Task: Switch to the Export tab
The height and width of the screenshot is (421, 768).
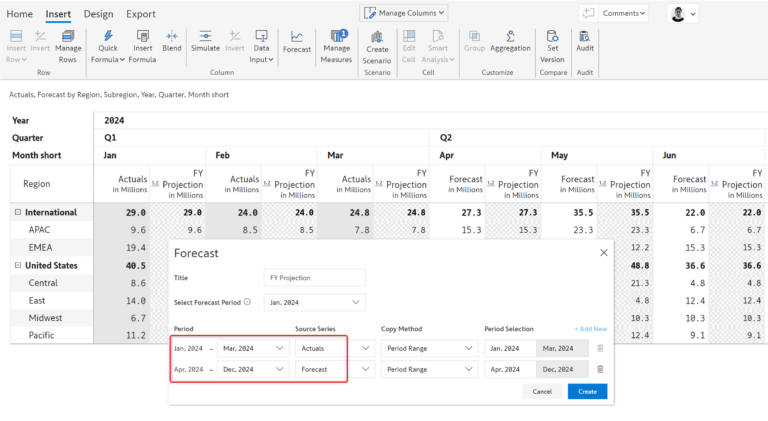Action: pyautogui.click(x=140, y=14)
